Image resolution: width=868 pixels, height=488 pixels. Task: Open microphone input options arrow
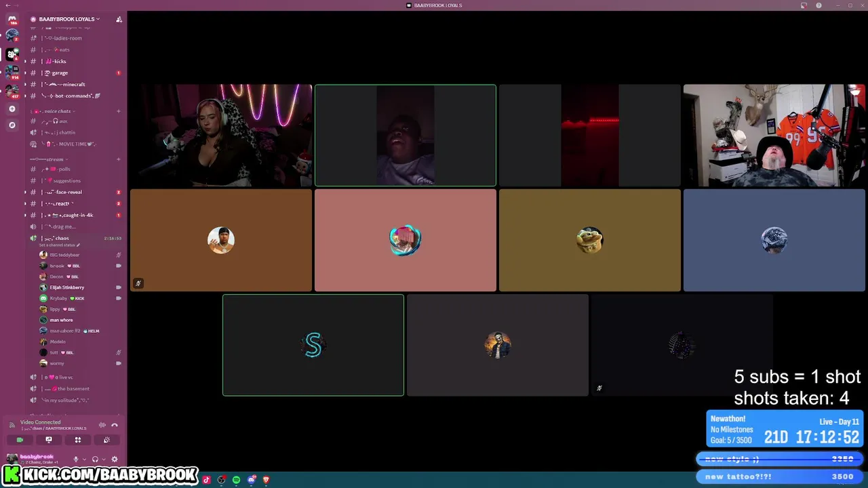(83, 459)
